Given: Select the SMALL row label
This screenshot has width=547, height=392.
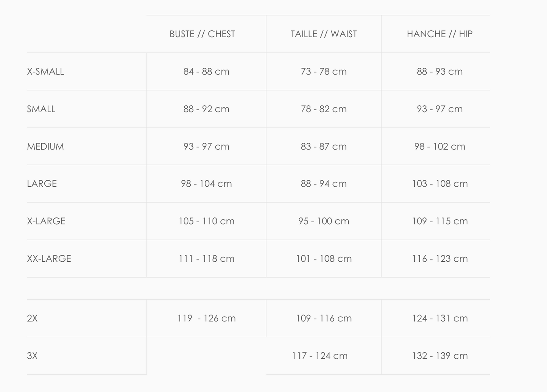Looking at the screenshot, I should pyautogui.click(x=41, y=109).
